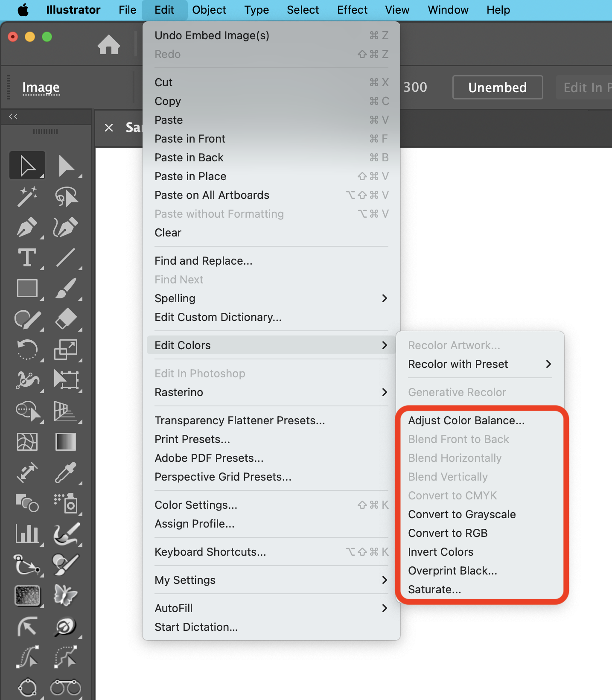Open the Object menu
612x700 pixels.
pyautogui.click(x=209, y=10)
